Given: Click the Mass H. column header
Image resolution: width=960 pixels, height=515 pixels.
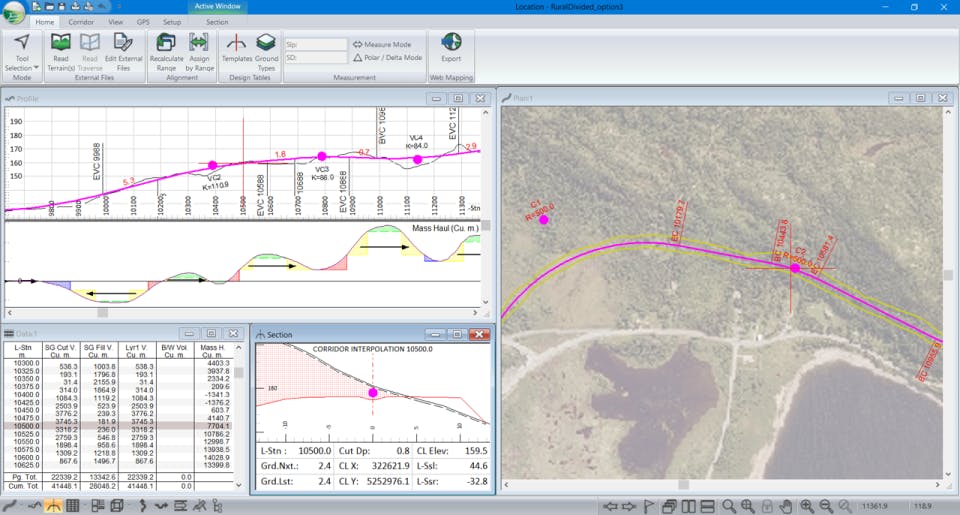Looking at the screenshot, I should coord(213,351).
